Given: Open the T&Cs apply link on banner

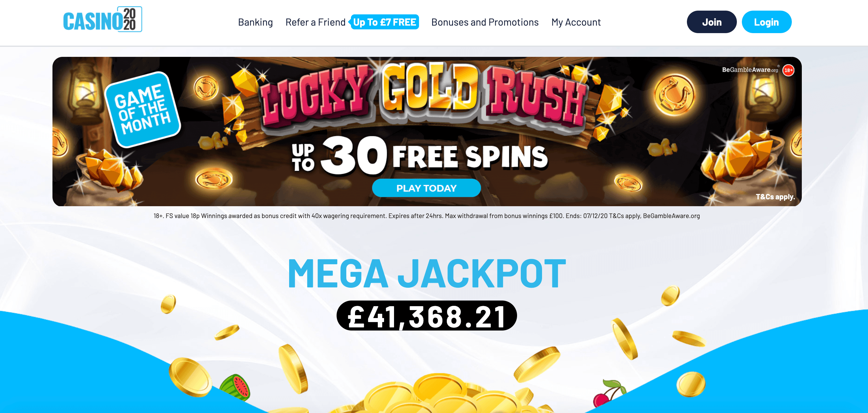Looking at the screenshot, I should (x=775, y=197).
